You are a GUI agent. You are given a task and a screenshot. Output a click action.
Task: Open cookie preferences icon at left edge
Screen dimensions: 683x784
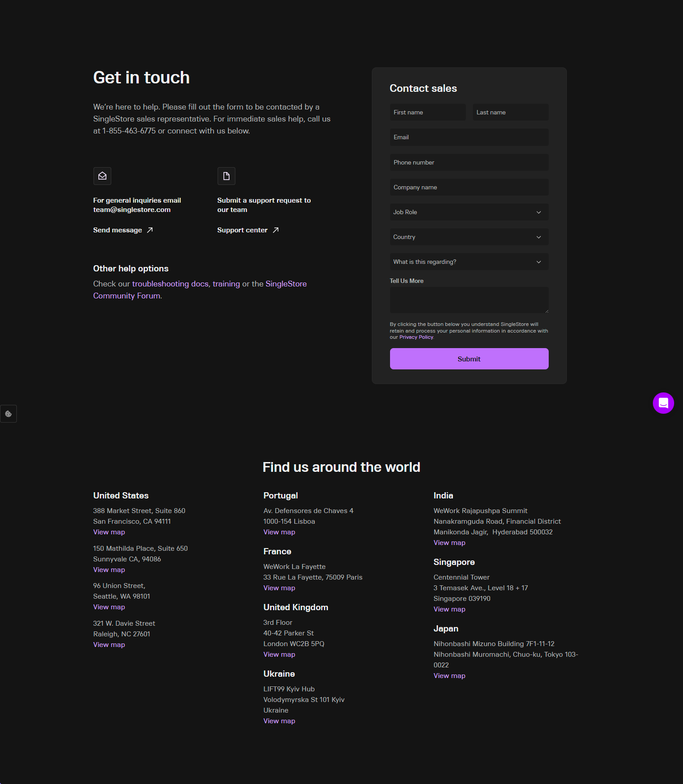point(8,414)
